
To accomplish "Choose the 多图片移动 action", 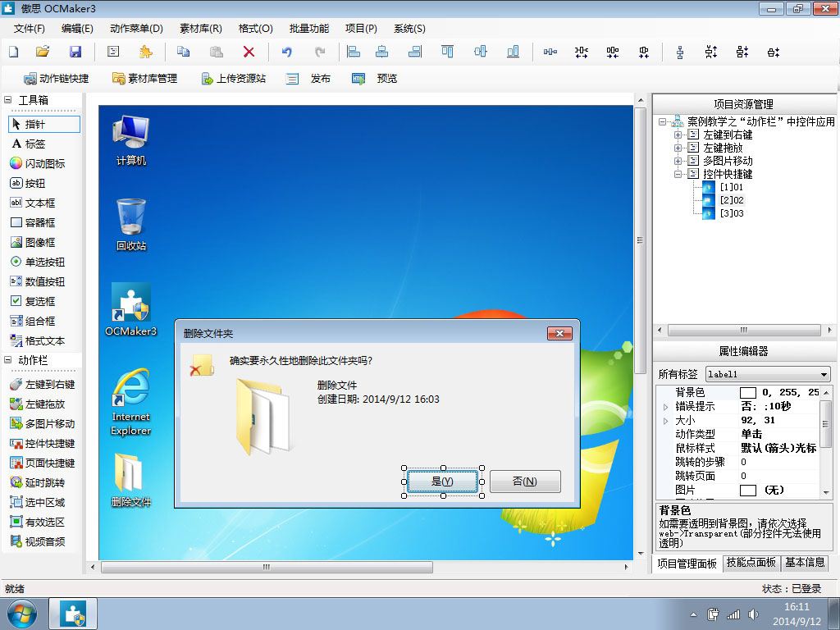I will pyautogui.click(x=43, y=424).
